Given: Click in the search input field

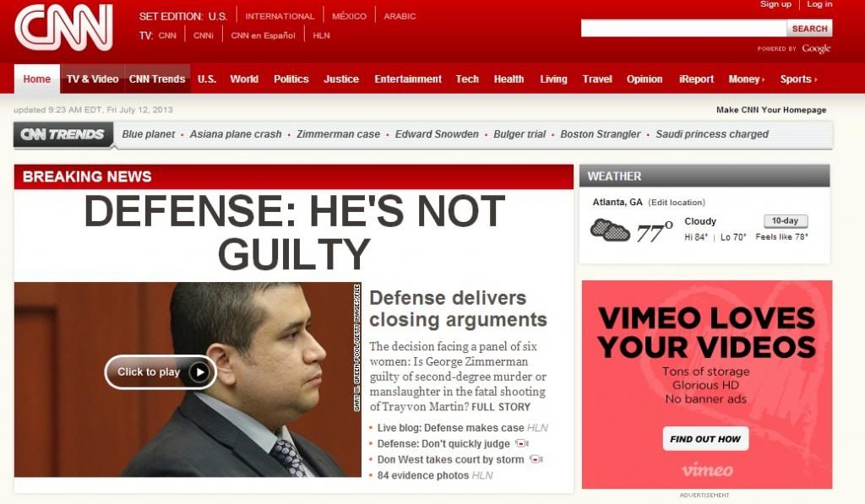Looking at the screenshot, I should (x=683, y=29).
